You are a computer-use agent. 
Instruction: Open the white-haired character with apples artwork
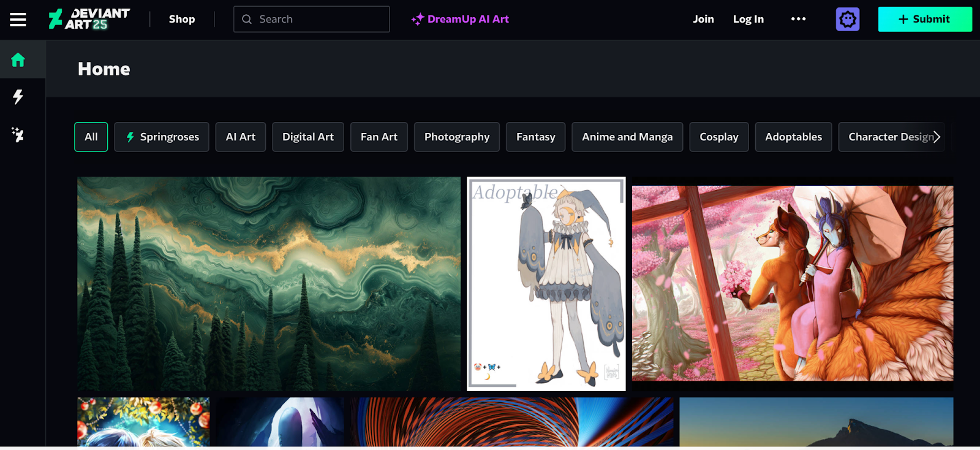pyautogui.click(x=143, y=422)
